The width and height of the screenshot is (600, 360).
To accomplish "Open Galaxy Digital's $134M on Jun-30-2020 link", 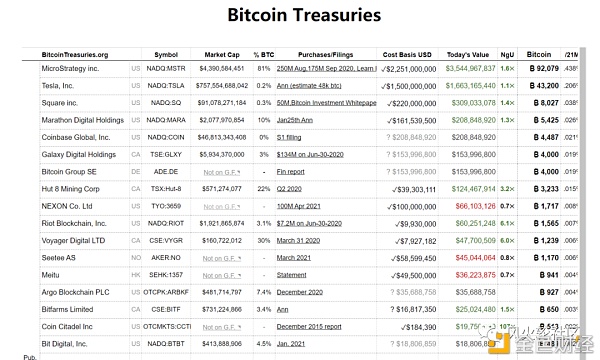I will (310, 155).
